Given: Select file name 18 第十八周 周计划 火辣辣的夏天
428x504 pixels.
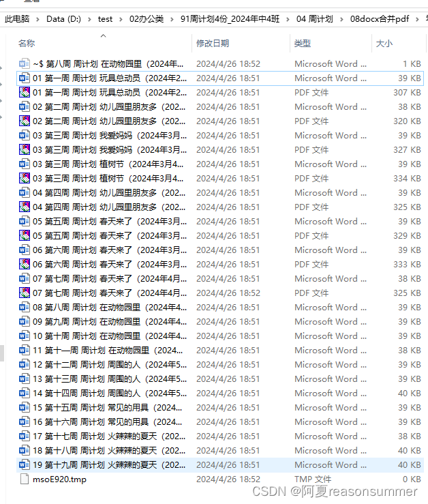Looking at the screenshot, I should (109, 450).
